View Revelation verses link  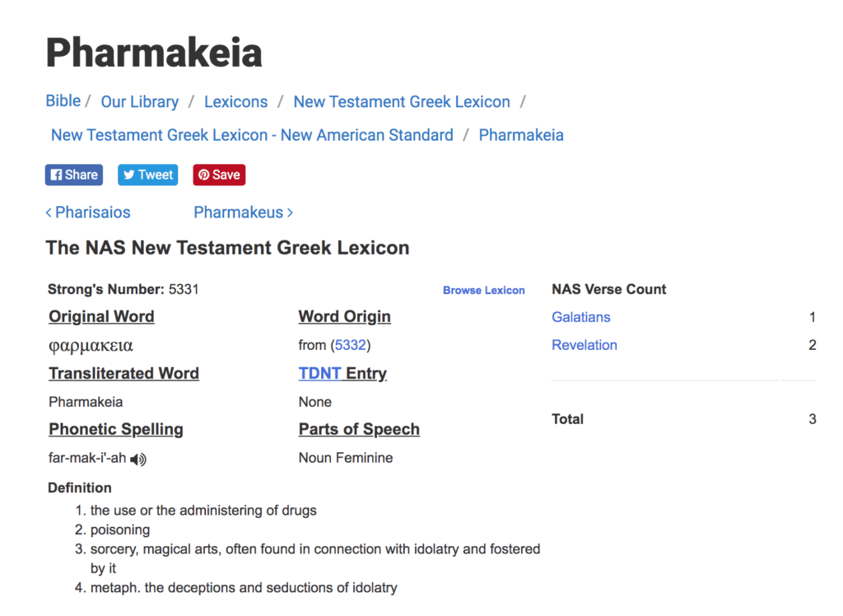pyautogui.click(x=585, y=345)
